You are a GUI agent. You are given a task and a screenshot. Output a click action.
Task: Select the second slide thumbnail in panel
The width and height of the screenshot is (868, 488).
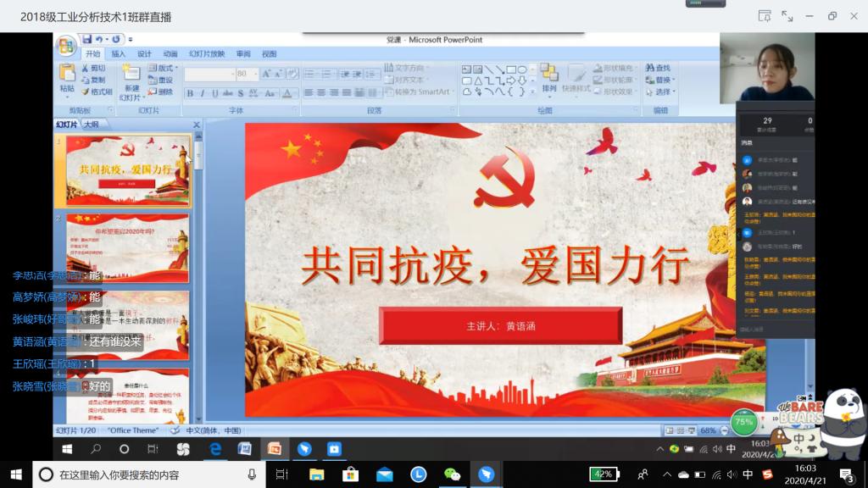127,248
